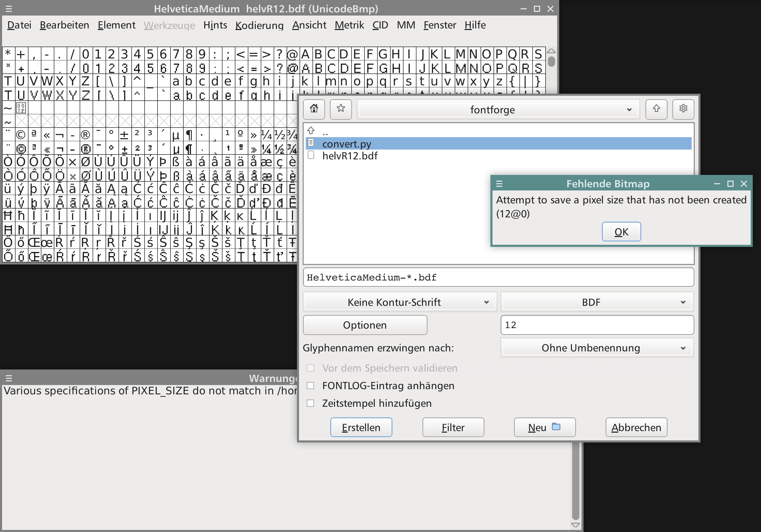Open the Datei menu
This screenshot has width=761, height=532.
click(x=19, y=25)
